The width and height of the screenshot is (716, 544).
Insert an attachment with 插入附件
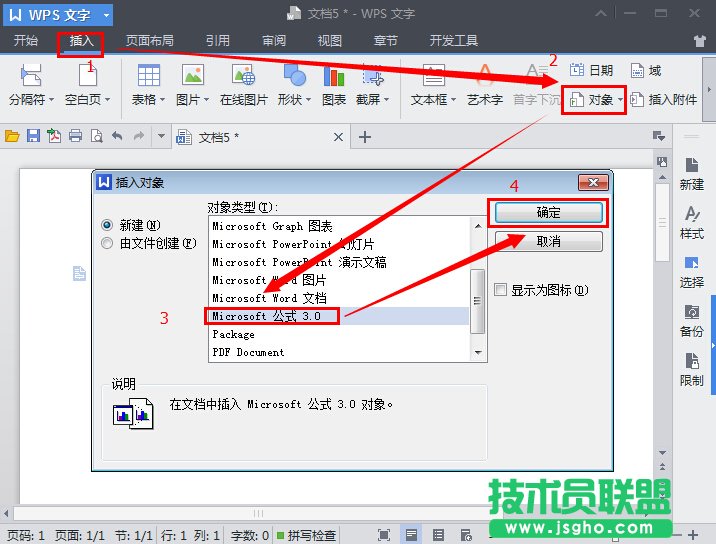663,99
